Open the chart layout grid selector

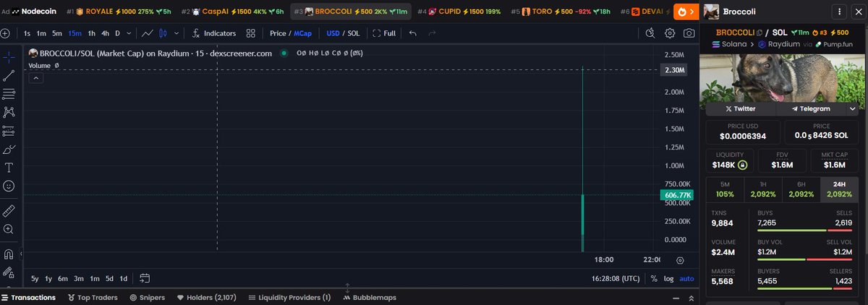(x=251, y=33)
